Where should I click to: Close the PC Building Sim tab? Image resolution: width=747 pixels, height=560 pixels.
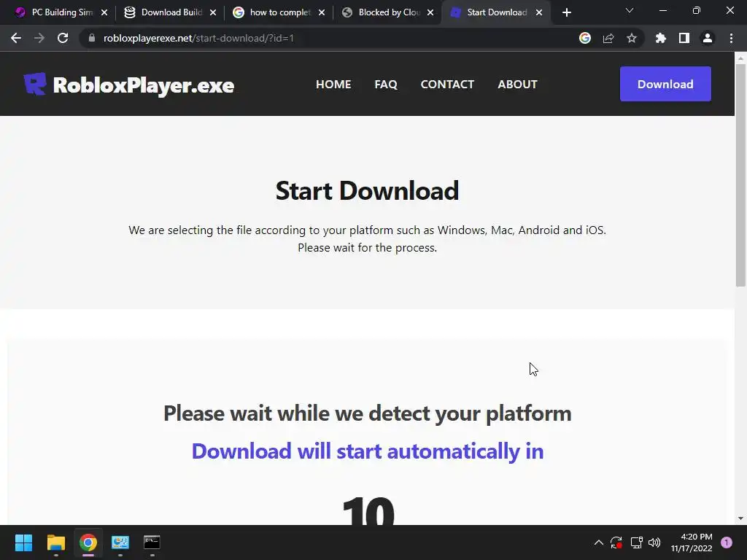[x=104, y=12]
